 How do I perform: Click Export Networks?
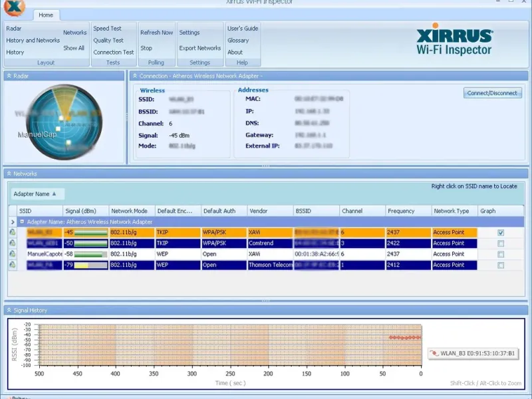[x=200, y=48]
